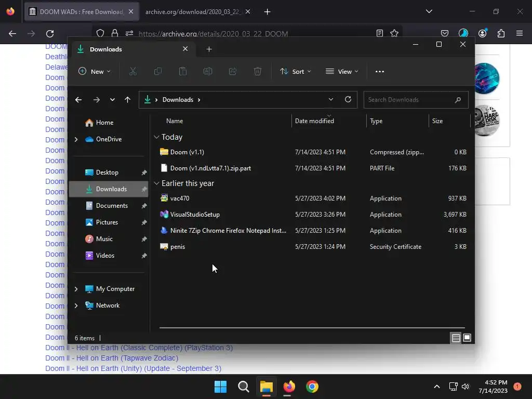Go up one folder level
The width and height of the screenshot is (532, 399).
pos(128,100)
